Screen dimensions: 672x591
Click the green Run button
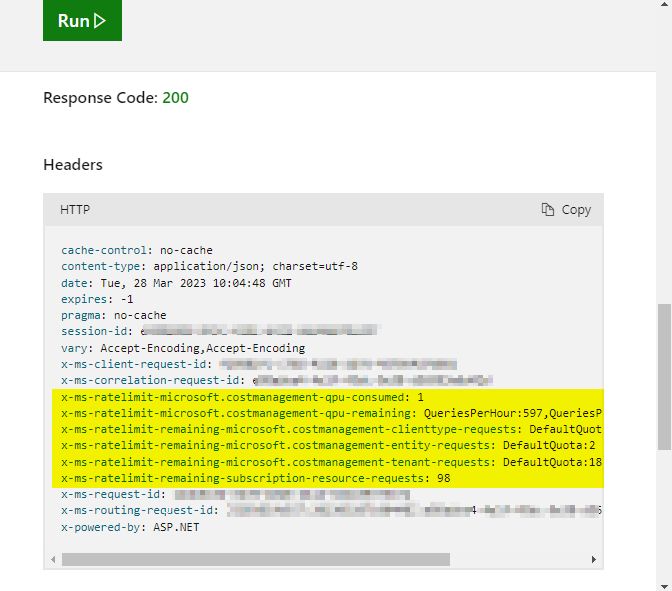82,20
